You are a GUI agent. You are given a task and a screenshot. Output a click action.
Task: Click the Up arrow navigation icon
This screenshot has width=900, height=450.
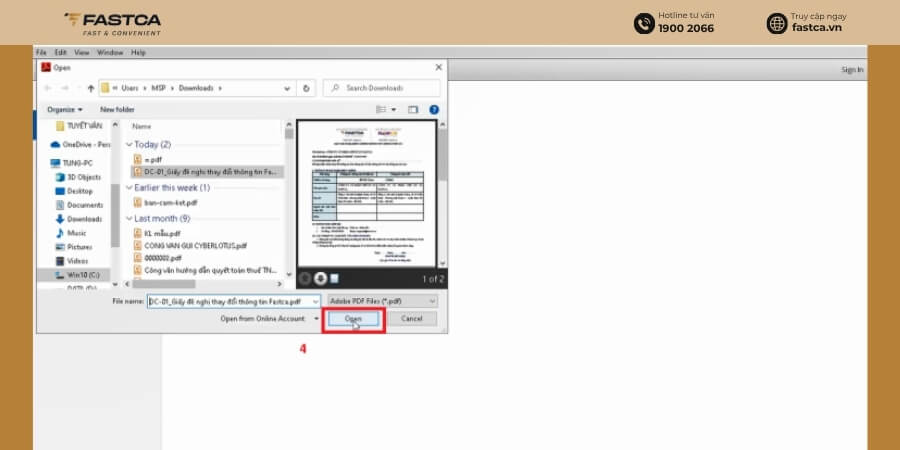pyautogui.click(x=91, y=88)
